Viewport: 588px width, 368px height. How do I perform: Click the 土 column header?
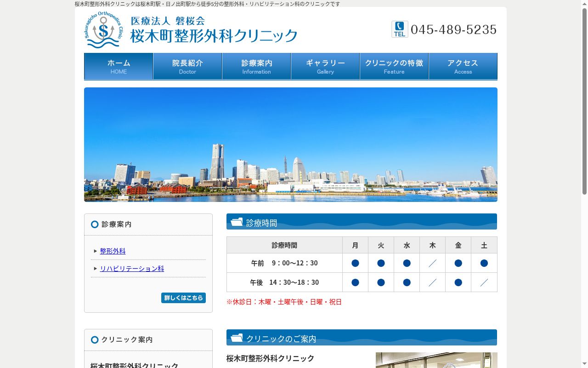tap(484, 245)
